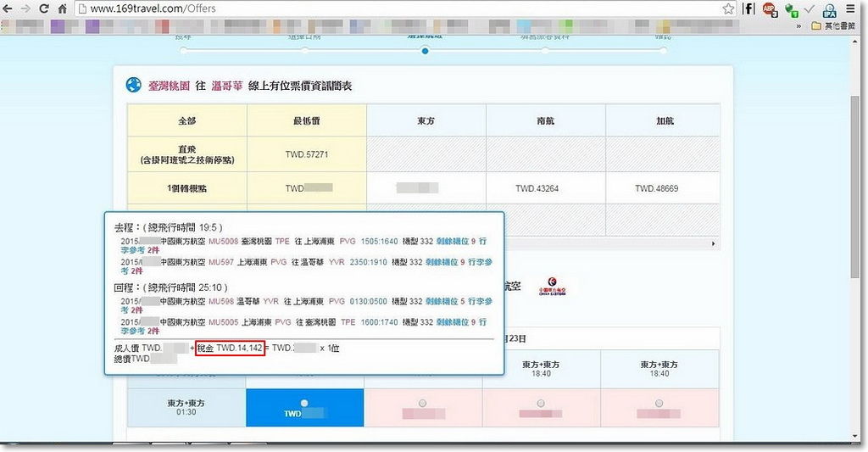
Task: Click the 回程 total flight time 25:10 heading
Action: (x=171, y=287)
